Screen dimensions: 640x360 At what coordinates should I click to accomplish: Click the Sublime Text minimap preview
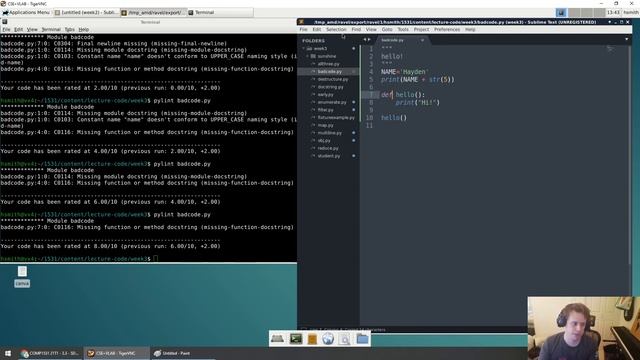610,49
